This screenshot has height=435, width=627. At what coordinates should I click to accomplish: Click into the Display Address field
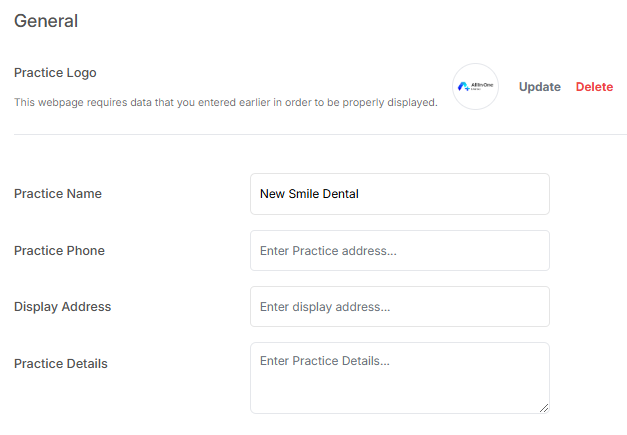point(399,306)
